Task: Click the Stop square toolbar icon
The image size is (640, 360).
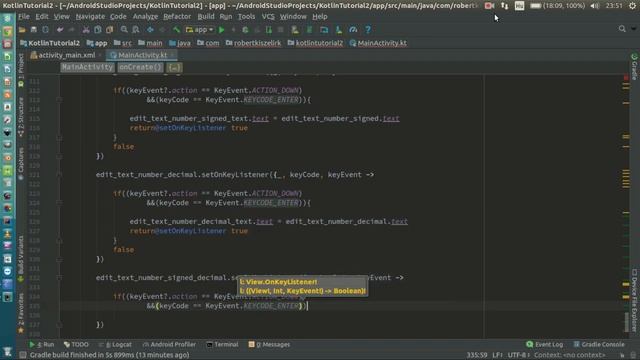Action: [280, 29]
